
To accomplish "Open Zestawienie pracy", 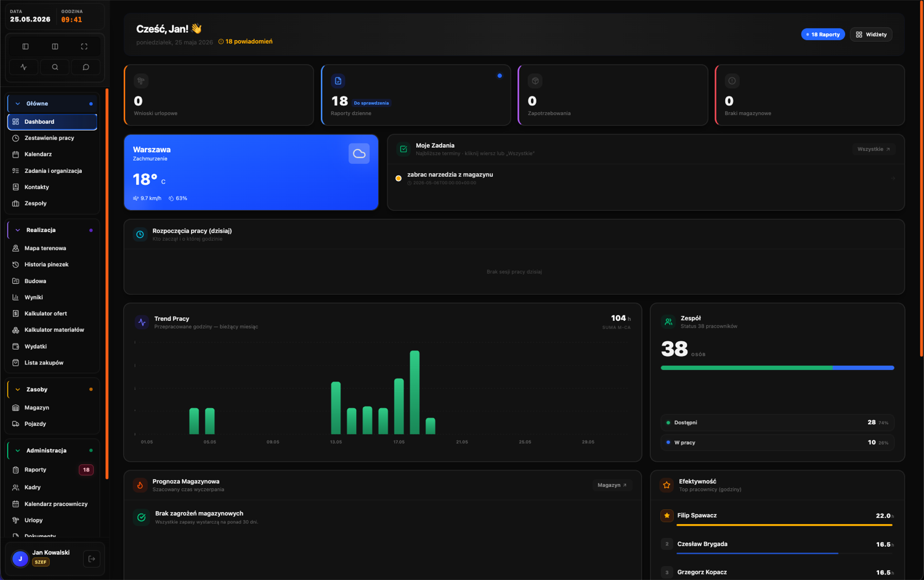I will (52, 138).
